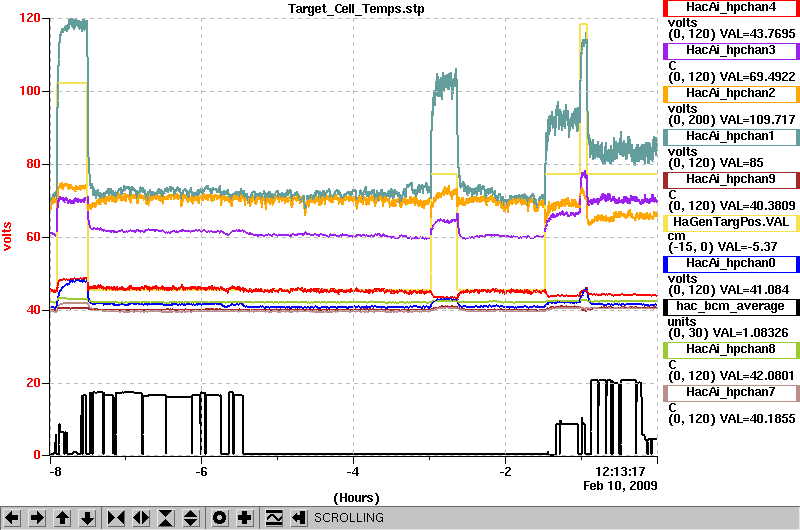Click the -4 label on the time axis
This screenshot has width=800, height=530.
point(353,471)
